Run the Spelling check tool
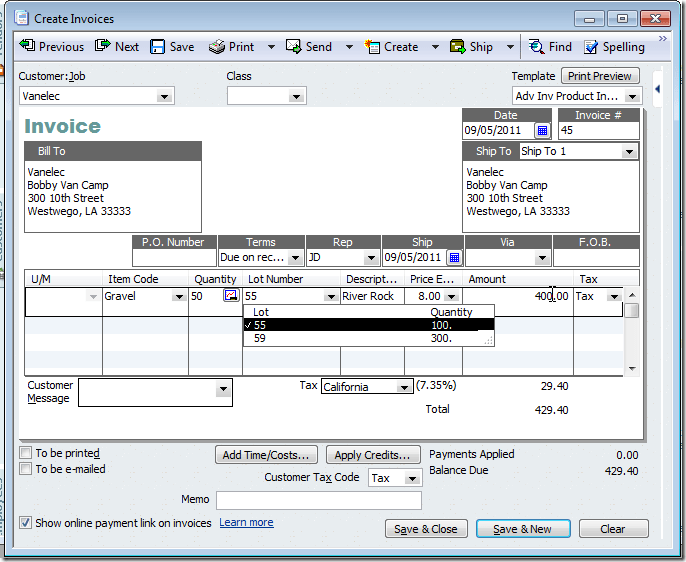 (615, 46)
